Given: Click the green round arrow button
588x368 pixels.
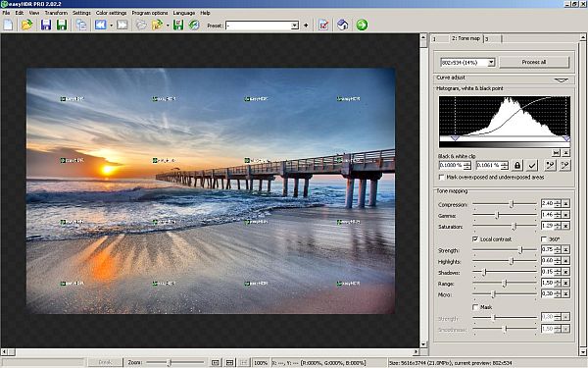Looking at the screenshot, I should click(x=362, y=26).
